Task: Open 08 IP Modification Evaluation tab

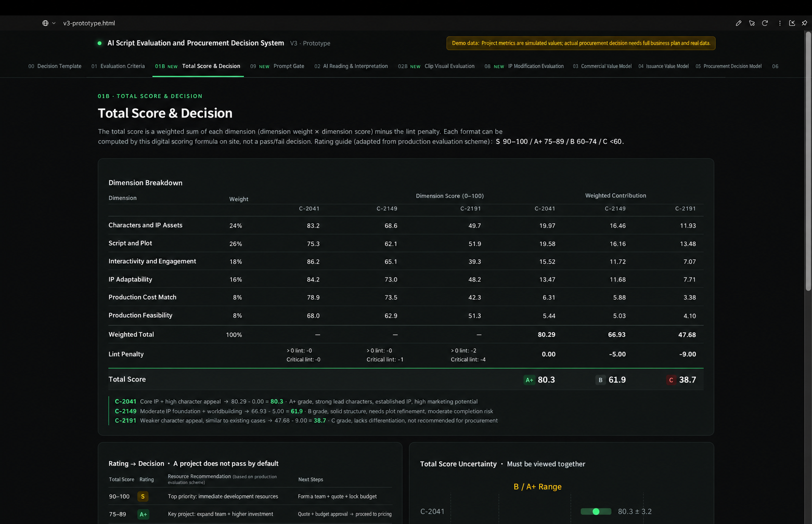Action: (524, 66)
